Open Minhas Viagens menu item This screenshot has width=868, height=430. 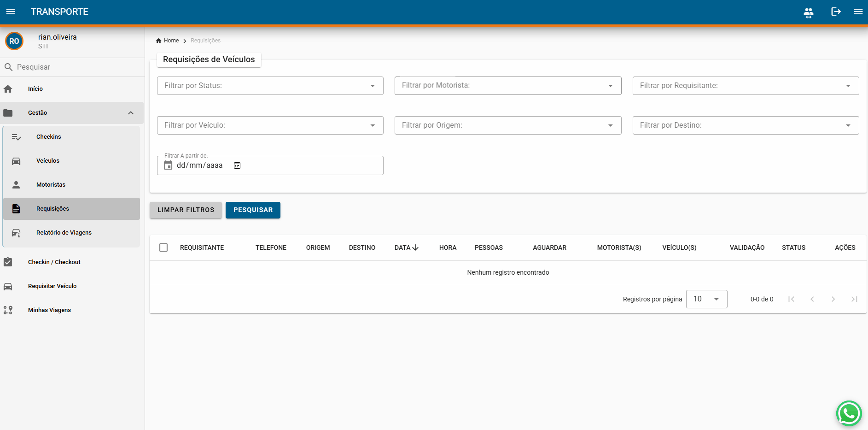tap(72, 310)
